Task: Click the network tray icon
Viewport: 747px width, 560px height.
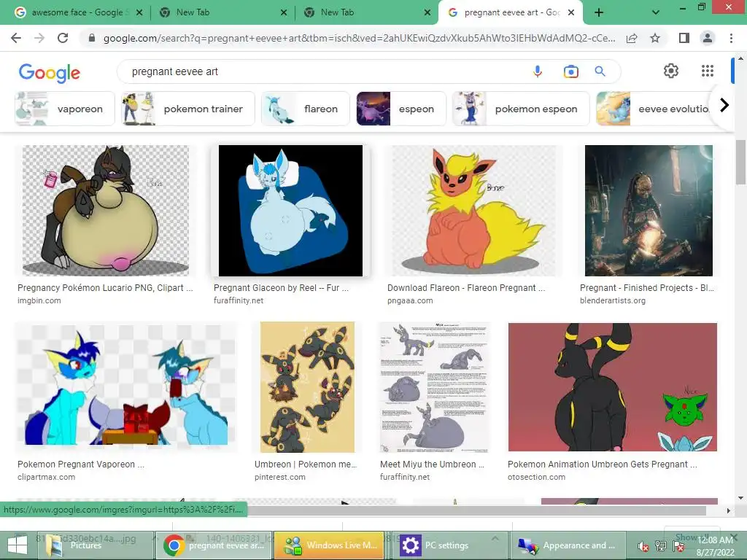Action: [661, 545]
